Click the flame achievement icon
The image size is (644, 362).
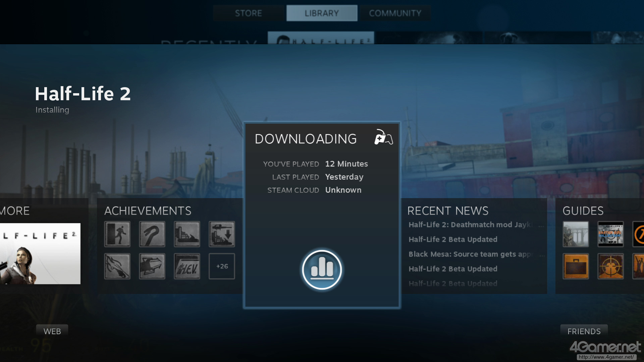[x=117, y=266]
